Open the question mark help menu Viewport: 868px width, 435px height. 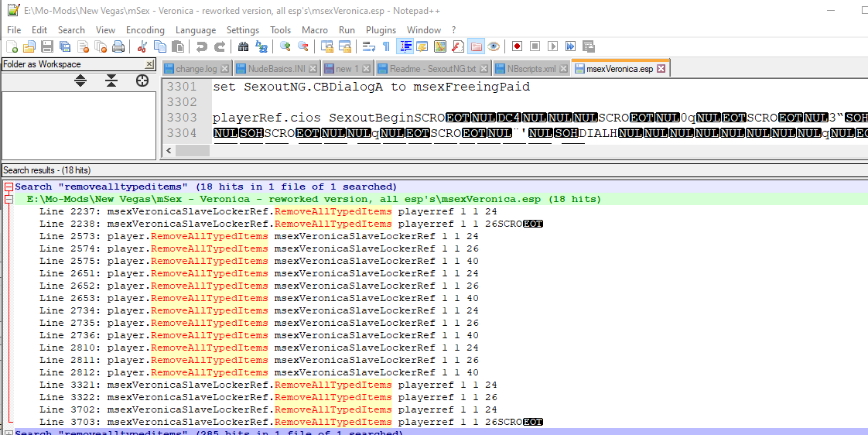click(454, 30)
